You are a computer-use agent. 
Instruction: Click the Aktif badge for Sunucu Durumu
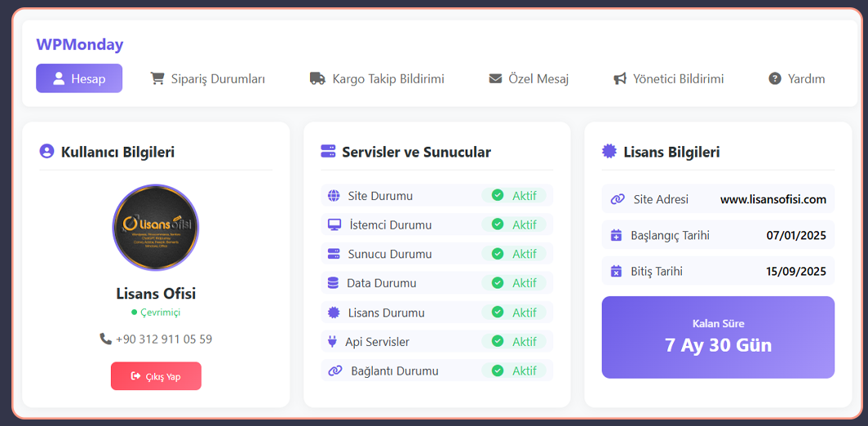[x=514, y=254]
